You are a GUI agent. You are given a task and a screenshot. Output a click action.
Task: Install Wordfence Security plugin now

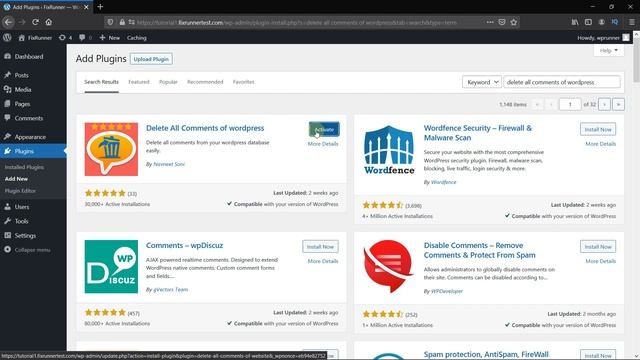click(598, 129)
